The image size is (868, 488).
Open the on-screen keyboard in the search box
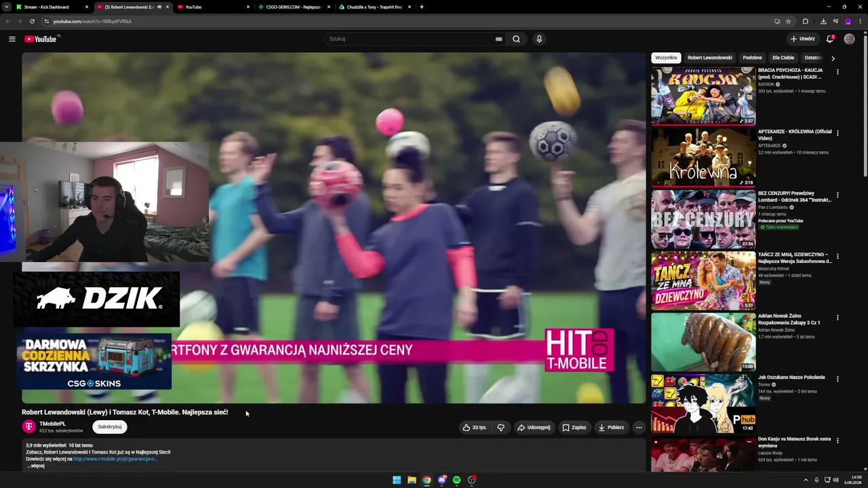pyautogui.click(x=498, y=39)
